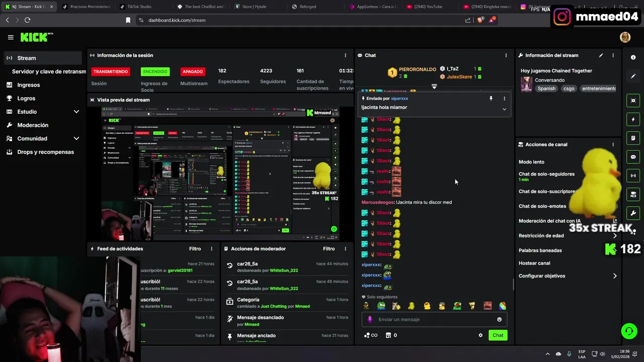Click the Brave shield icon in address bar
Screen dimensions: 644x362
(x=480, y=20)
